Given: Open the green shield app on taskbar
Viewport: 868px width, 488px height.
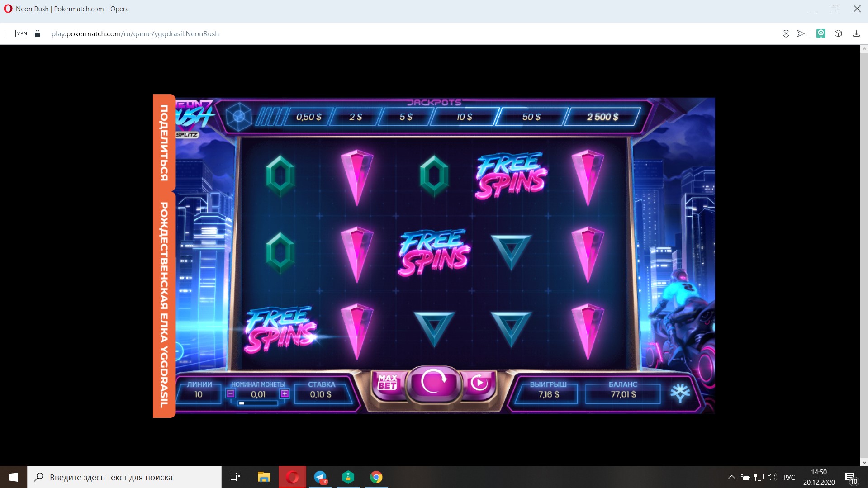Looking at the screenshot, I should [x=348, y=477].
